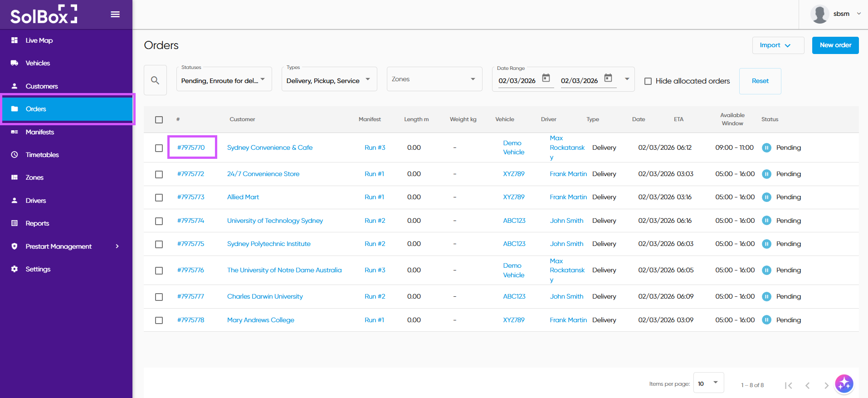This screenshot has width=868, height=398.
Task: Click the sbsm user avatar
Action: tap(819, 15)
